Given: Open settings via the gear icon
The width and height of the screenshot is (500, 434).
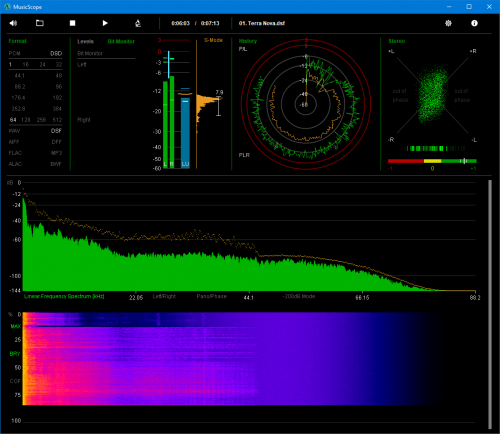Looking at the screenshot, I should pyautogui.click(x=448, y=23).
